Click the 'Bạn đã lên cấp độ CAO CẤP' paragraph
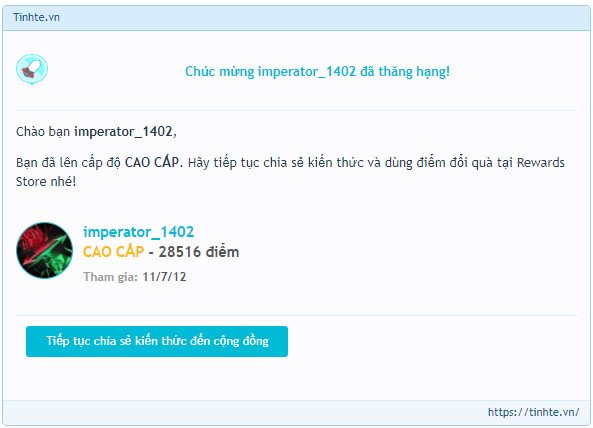 point(290,172)
